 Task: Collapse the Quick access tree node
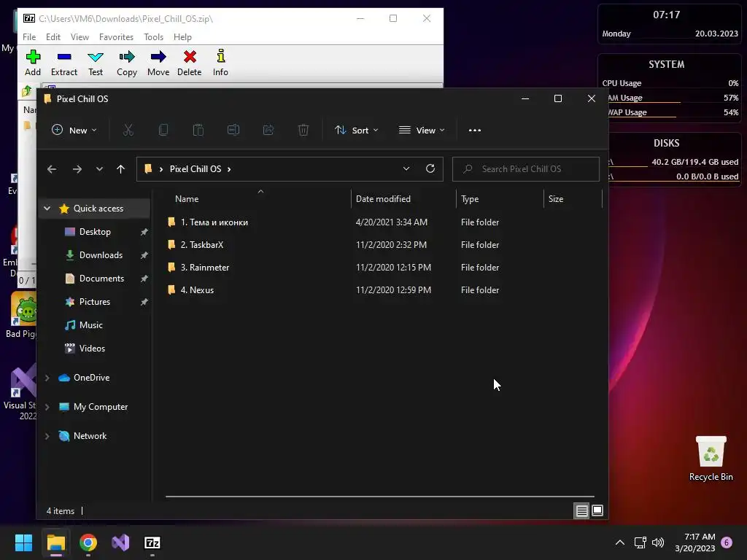47,208
